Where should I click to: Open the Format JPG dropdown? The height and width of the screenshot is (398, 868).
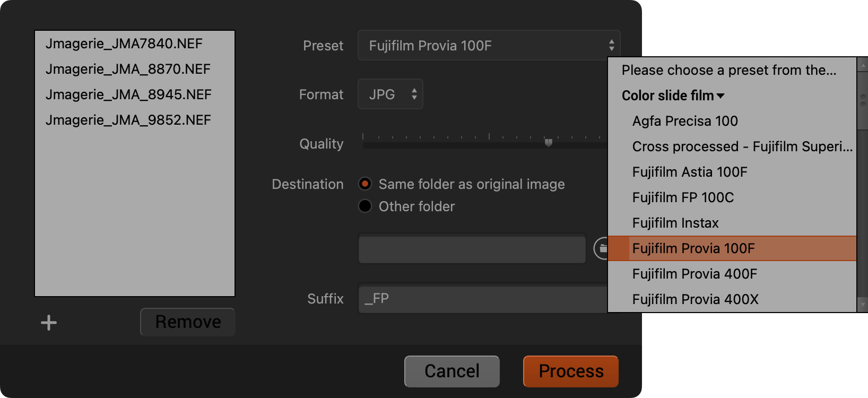click(x=390, y=94)
